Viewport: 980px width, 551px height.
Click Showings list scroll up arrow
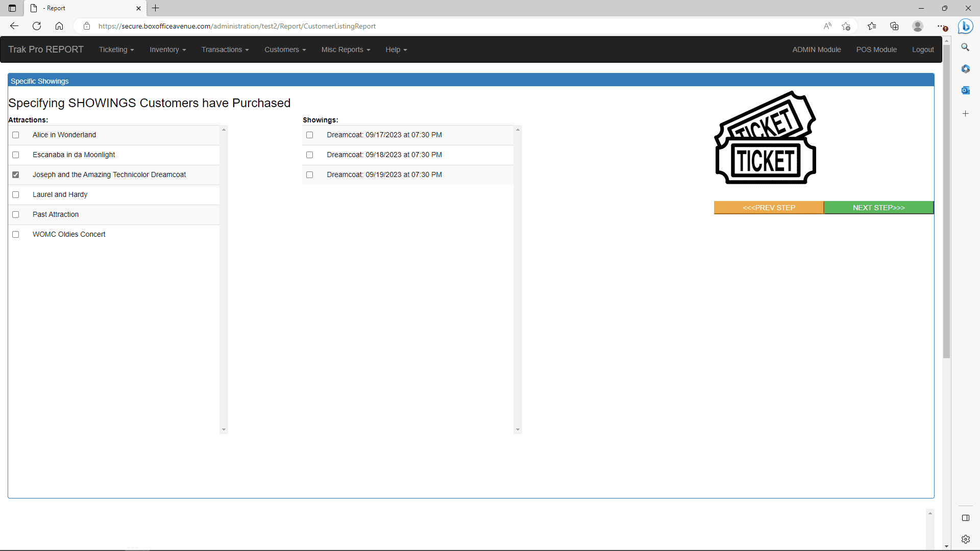point(518,130)
